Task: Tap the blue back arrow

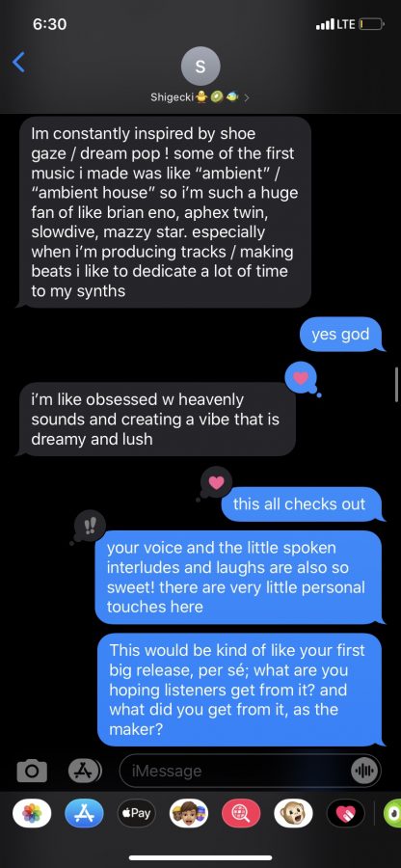Action: (x=19, y=62)
